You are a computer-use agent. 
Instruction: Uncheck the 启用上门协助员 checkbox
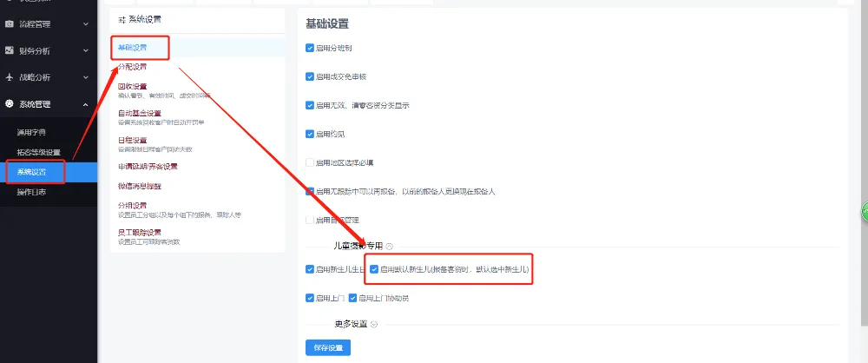click(353, 298)
